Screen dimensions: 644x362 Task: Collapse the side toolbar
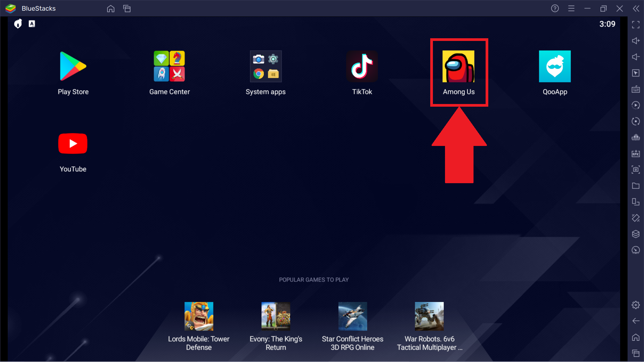tap(636, 8)
